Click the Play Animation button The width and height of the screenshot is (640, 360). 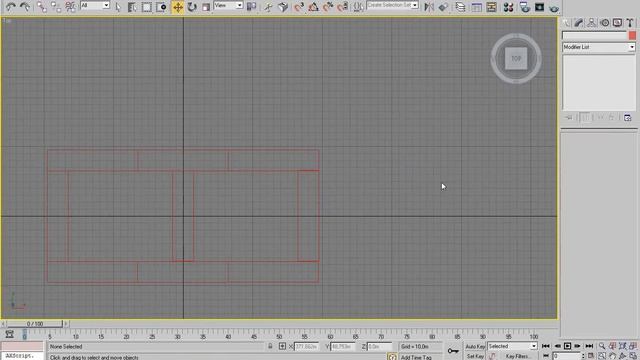click(567, 346)
